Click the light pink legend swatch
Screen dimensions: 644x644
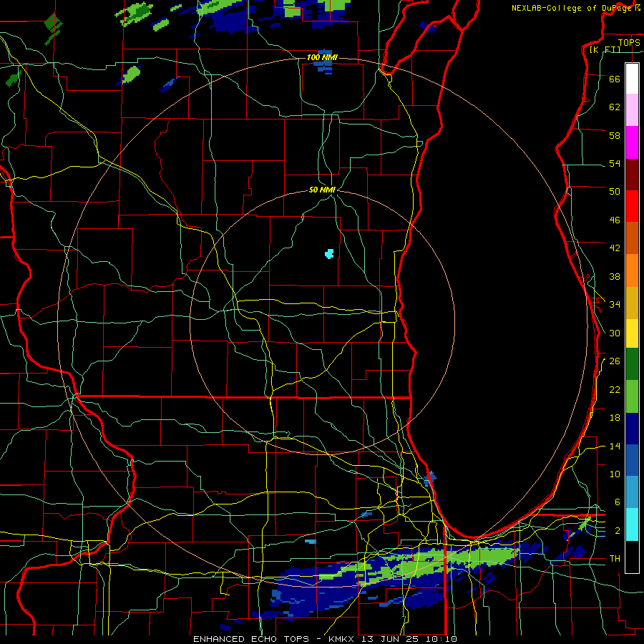click(632, 110)
